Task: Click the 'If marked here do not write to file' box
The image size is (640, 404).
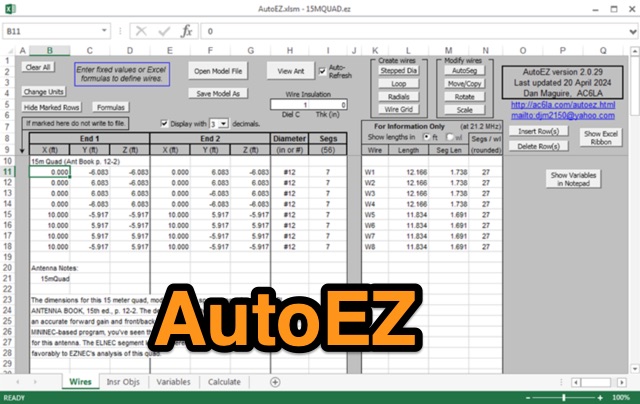Action: pyautogui.click(x=76, y=123)
